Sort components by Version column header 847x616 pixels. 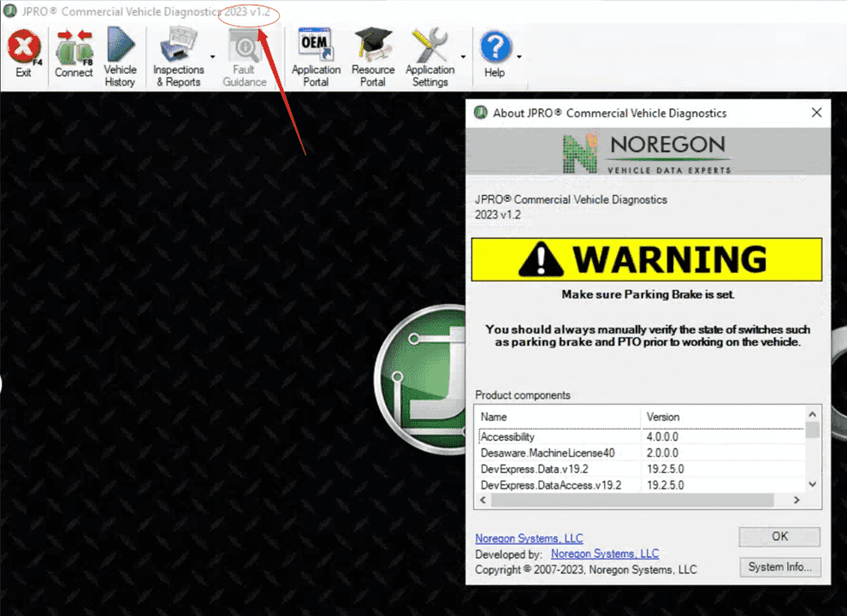click(x=723, y=418)
